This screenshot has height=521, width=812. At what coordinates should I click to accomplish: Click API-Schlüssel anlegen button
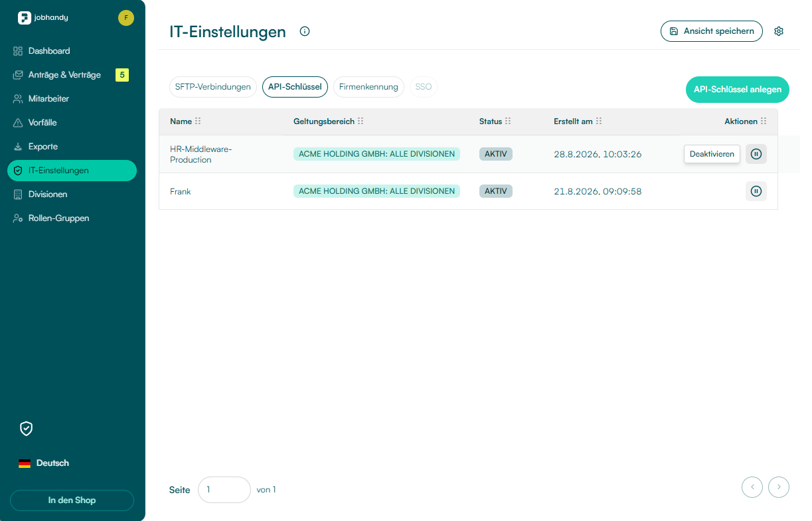click(x=738, y=90)
